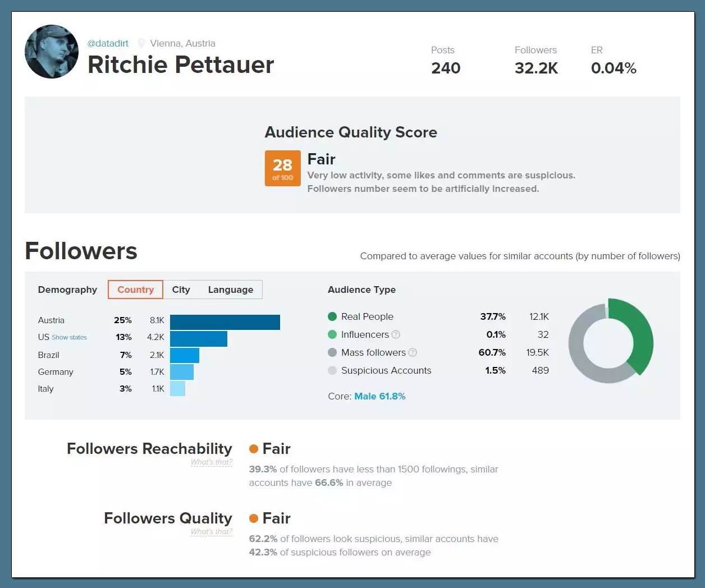Click the location pin icon near Vienna
Screen dimensions: 705x588
(141, 43)
